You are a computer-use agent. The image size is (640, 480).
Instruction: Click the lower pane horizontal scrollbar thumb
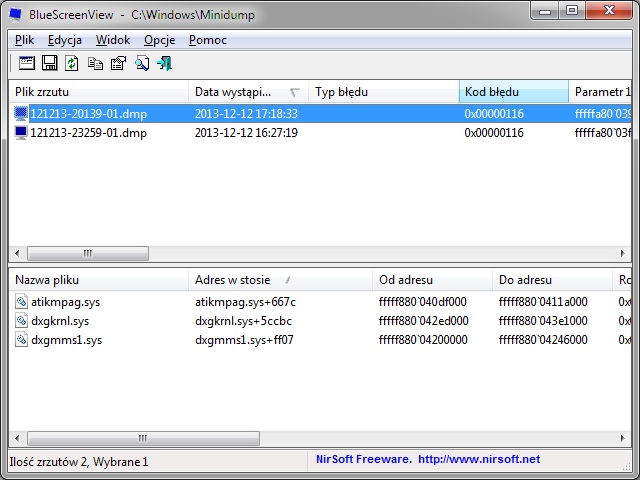(143, 438)
